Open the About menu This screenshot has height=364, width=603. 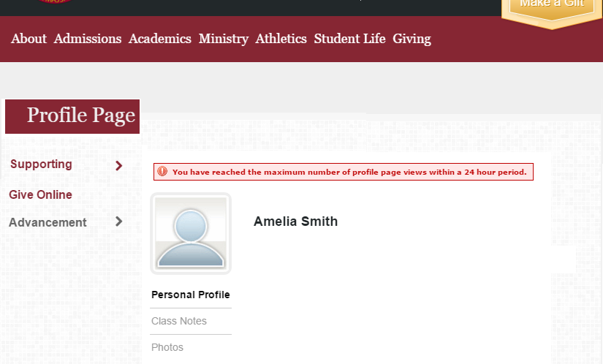[x=29, y=39]
